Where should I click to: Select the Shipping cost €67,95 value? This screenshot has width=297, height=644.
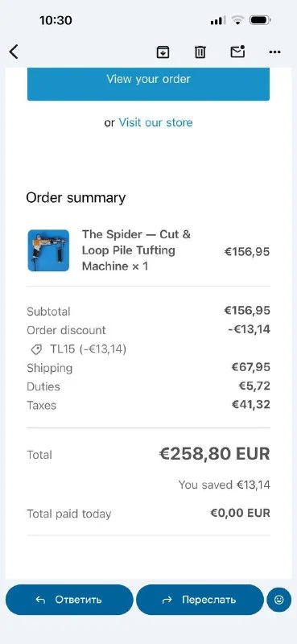coord(250,367)
